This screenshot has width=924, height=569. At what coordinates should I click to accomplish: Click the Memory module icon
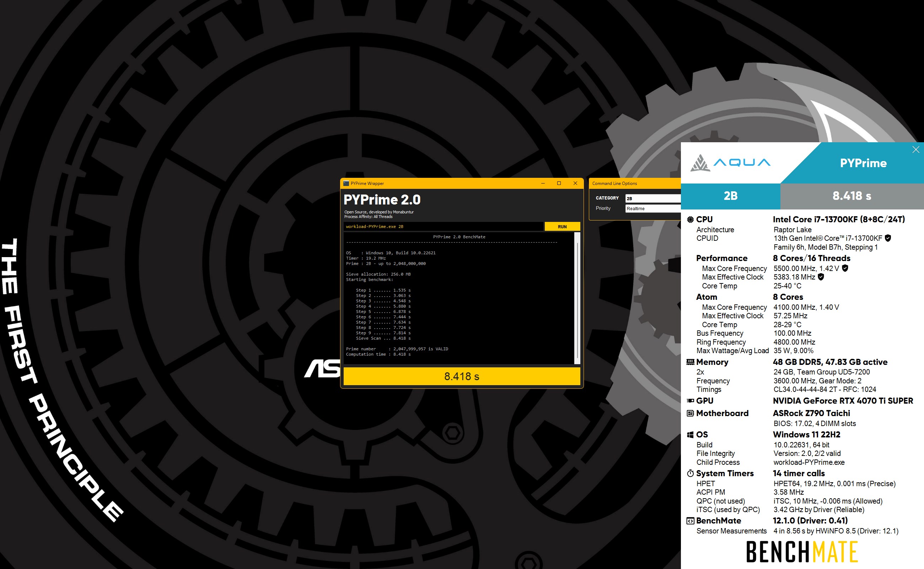coord(691,362)
